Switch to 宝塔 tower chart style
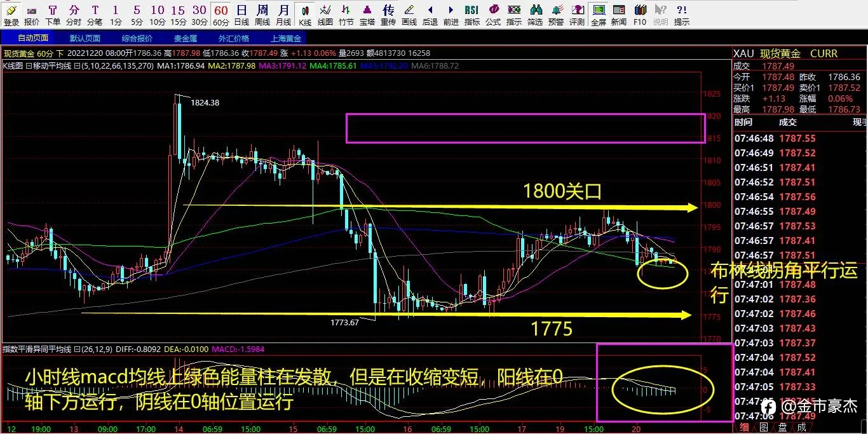868x434 pixels. (367, 15)
